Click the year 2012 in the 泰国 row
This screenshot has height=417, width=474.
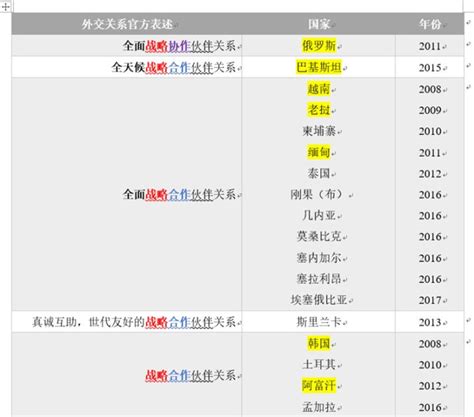tap(430, 174)
